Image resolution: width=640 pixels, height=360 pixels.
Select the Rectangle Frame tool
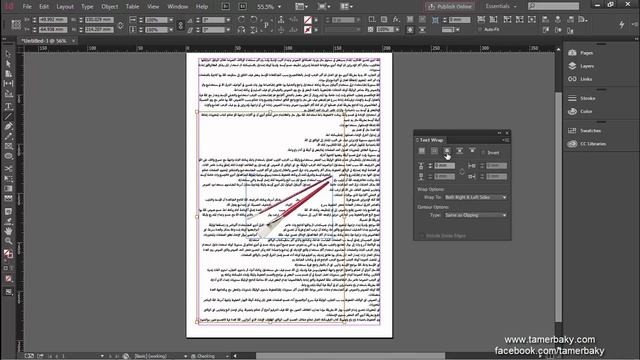8,146
